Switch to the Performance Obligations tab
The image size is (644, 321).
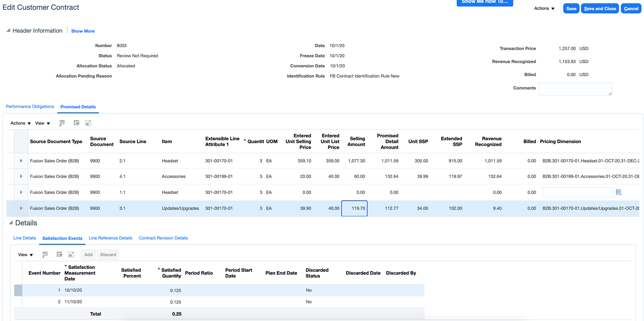(x=30, y=107)
